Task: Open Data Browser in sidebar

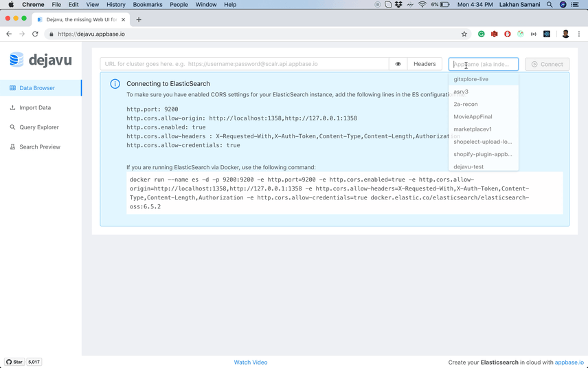Action: pos(41,88)
